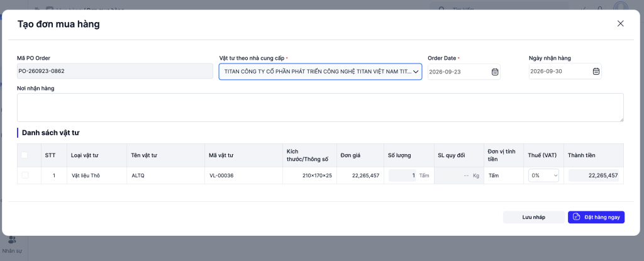The height and width of the screenshot is (261, 644).
Task: Click the search magnifier icon in header
Action: [441, 9]
